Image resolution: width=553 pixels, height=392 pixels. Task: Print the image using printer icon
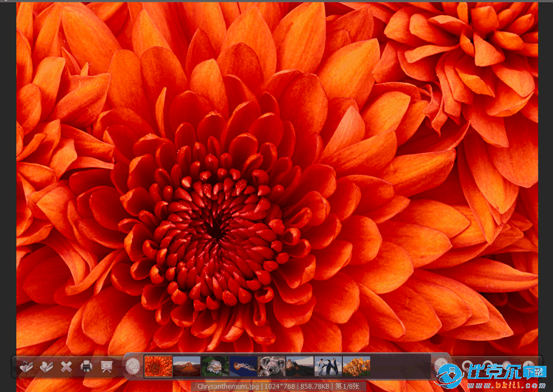[86, 366]
